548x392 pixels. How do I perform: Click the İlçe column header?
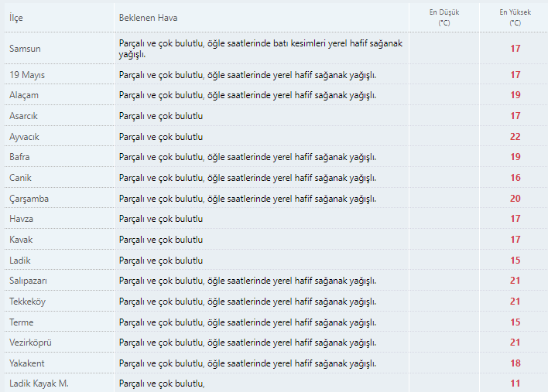pos(16,18)
